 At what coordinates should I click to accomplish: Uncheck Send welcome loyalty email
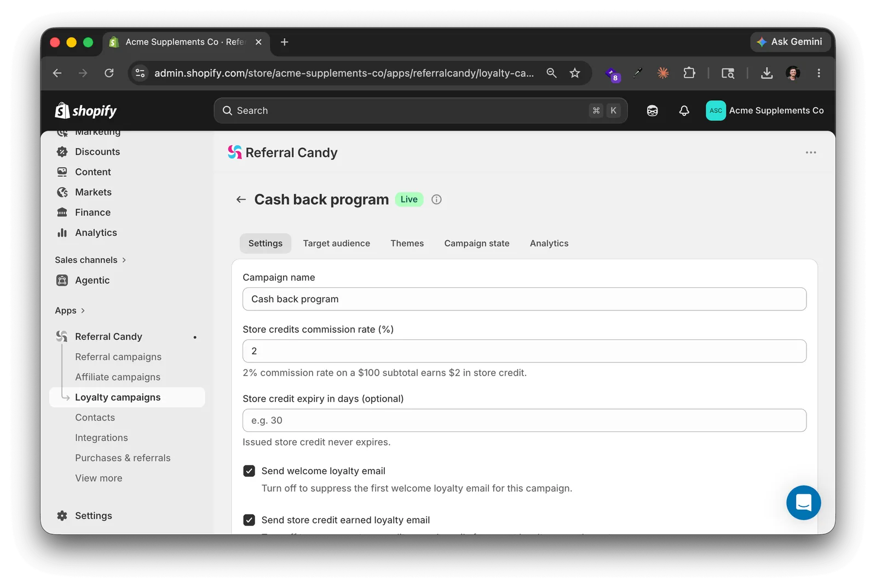[249, 471]
